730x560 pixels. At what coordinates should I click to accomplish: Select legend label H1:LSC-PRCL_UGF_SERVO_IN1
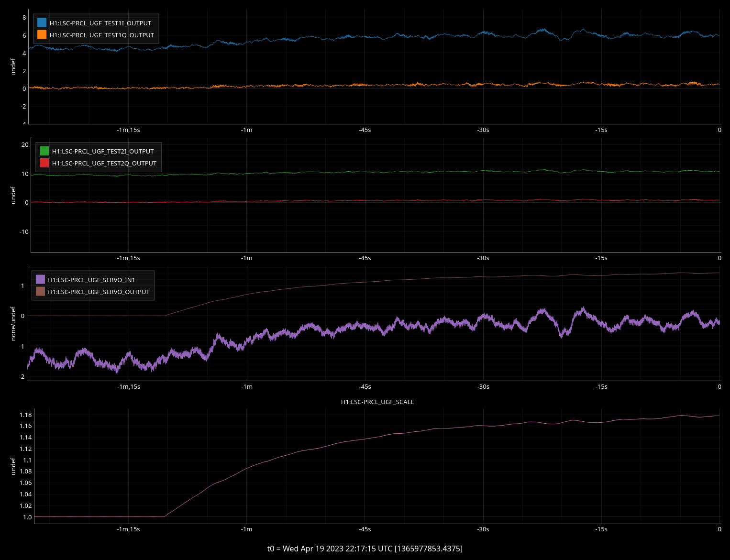pos(91,280)
